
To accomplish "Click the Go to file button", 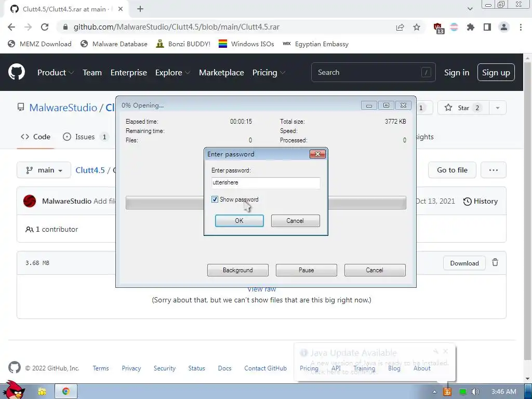I will pos(452,170).
